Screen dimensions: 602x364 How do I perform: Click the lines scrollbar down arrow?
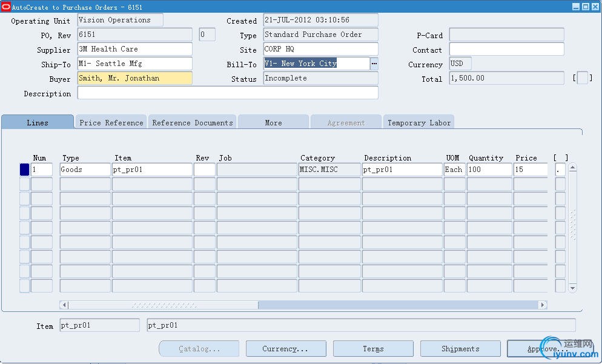pyautogui.click(x=572, y=288)
